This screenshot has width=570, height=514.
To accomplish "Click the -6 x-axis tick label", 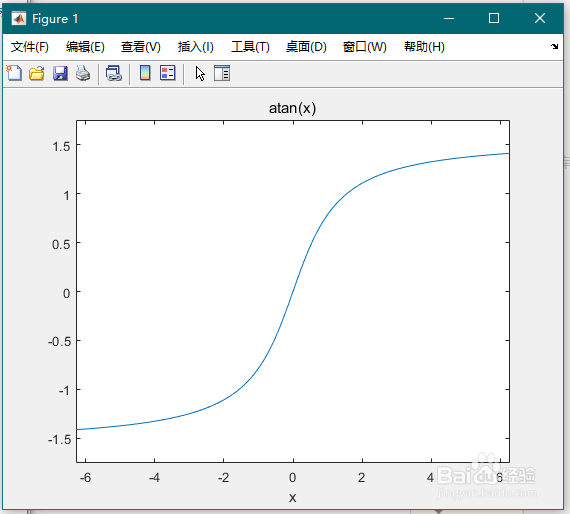I will tap(85, 478).
